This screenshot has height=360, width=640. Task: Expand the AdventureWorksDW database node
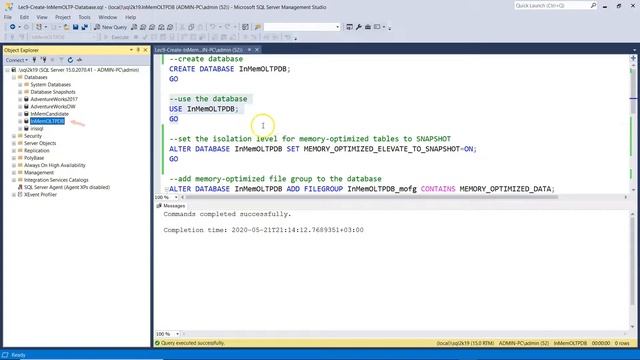click(x=20, y=107)
